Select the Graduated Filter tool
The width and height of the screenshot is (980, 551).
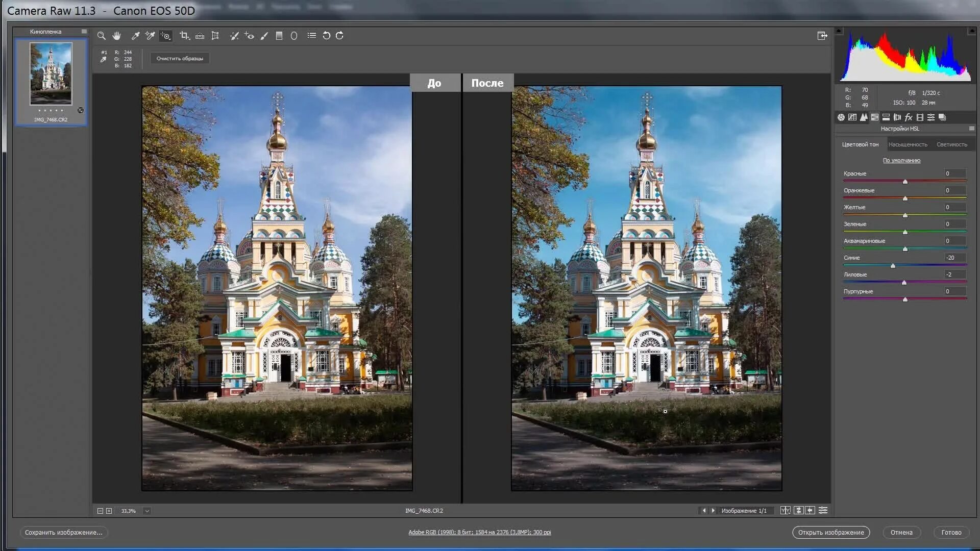pyautogui.click(x=279, y=36)
